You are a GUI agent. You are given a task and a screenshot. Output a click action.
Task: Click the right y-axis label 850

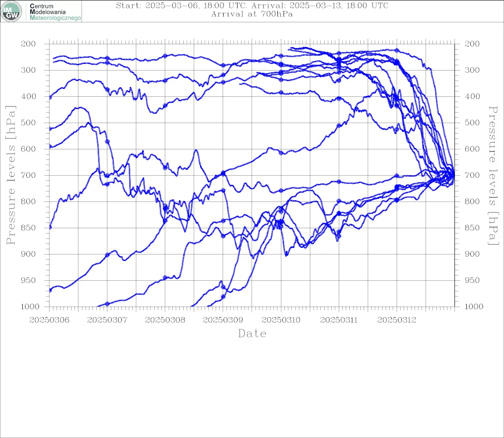[472, 228]
